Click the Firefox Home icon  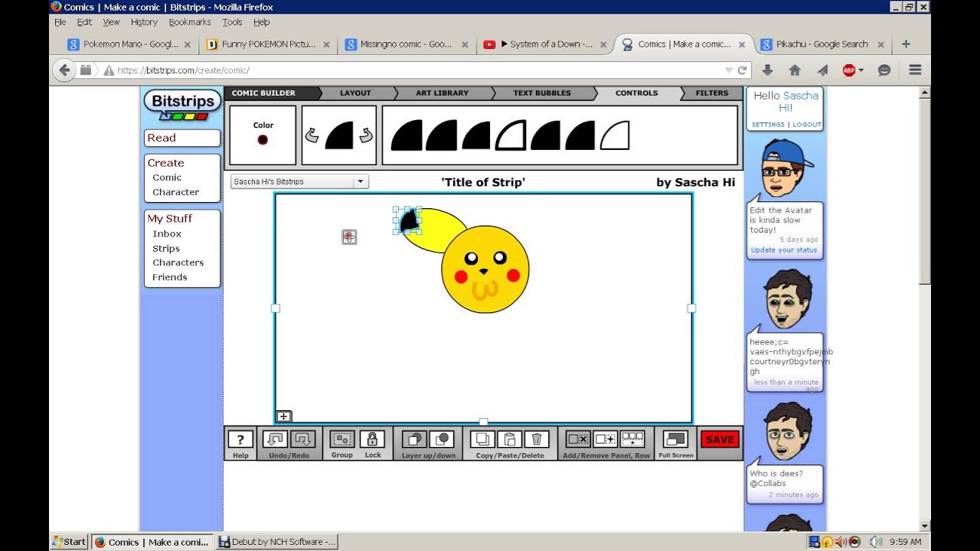pos(795,70)
